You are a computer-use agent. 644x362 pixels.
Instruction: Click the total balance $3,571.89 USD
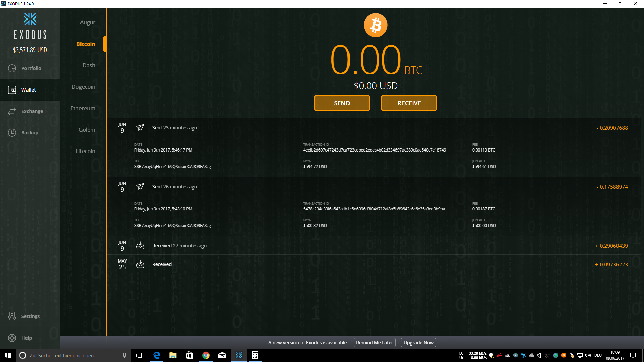[x=30, y=50]
